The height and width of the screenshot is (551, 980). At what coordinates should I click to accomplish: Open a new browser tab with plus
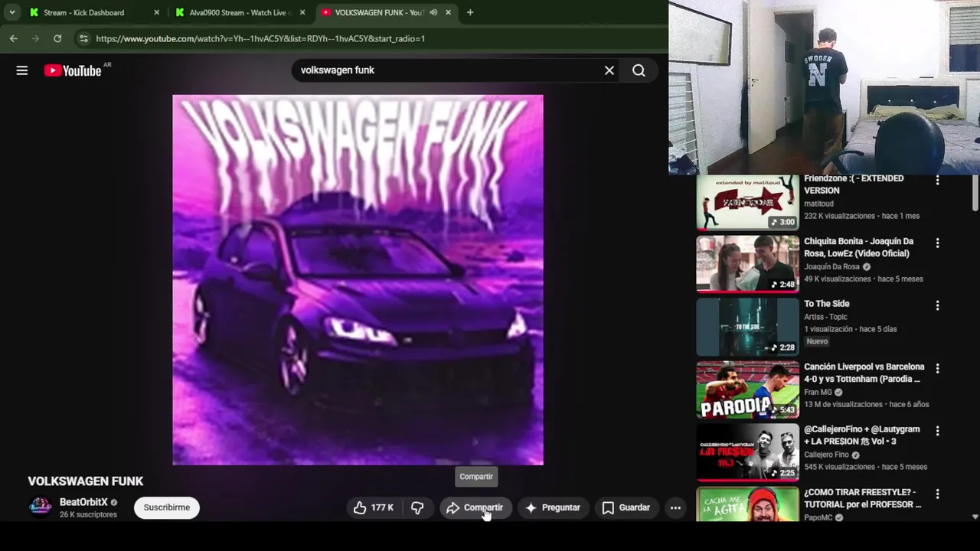tap(470, 12)
